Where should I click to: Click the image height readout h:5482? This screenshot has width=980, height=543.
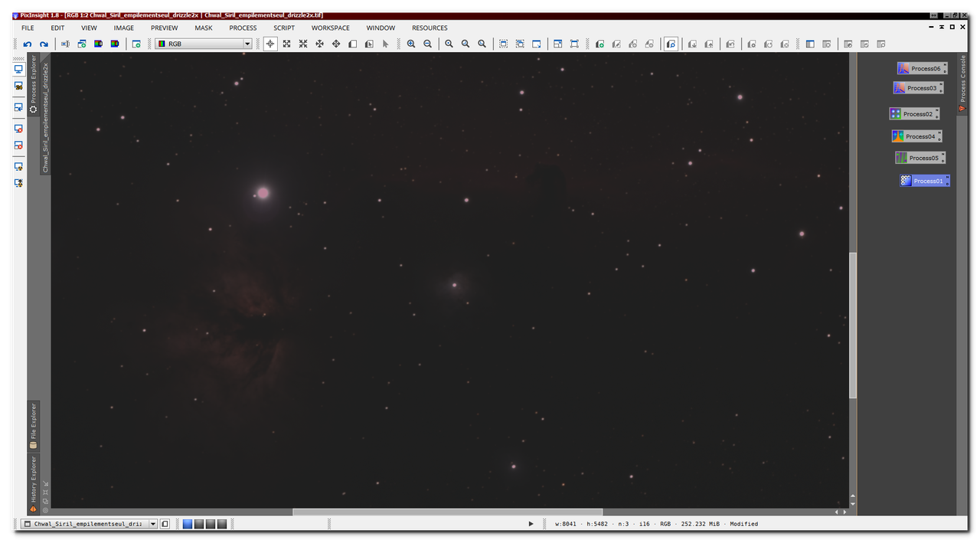(598, 524)
